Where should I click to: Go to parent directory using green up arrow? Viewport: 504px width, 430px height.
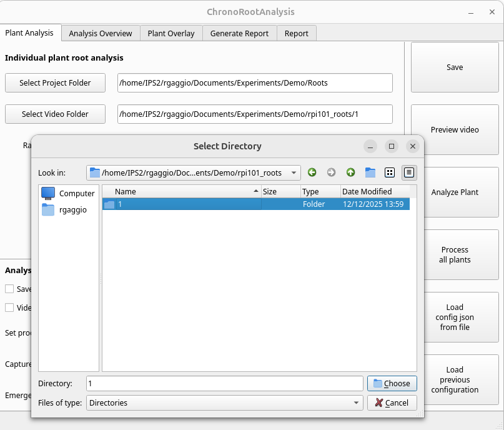pos(350,172)
